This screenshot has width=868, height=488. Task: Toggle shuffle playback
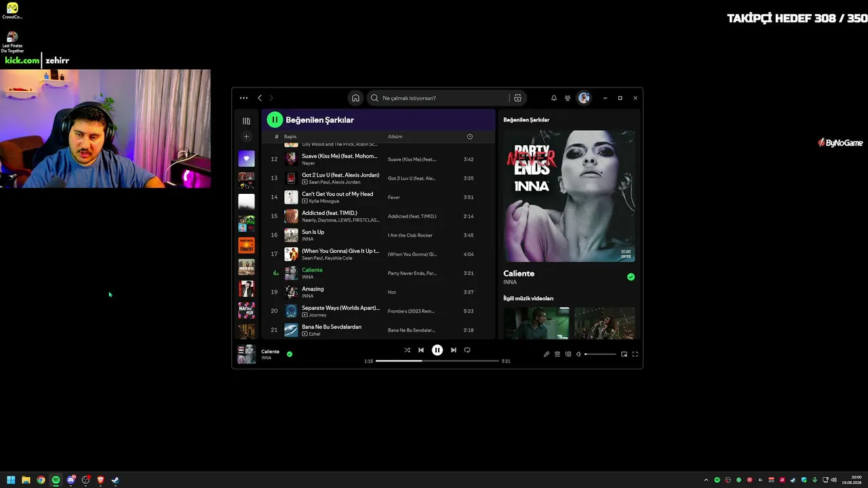coord(407,350)
